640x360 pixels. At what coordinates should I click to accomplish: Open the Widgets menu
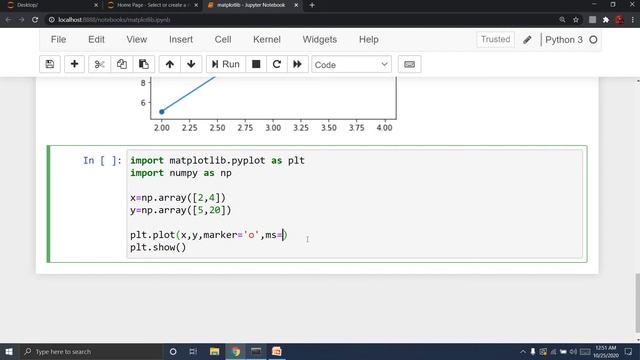coord(320,40)
